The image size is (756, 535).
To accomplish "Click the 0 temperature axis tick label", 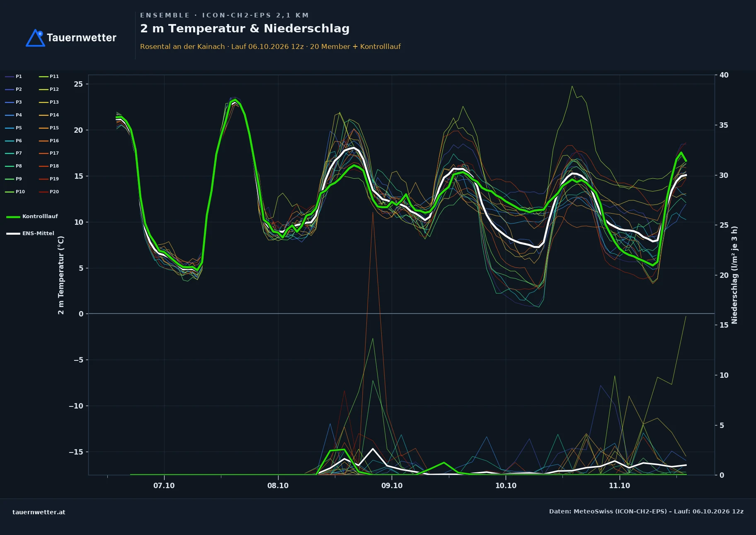I will 81,314.
